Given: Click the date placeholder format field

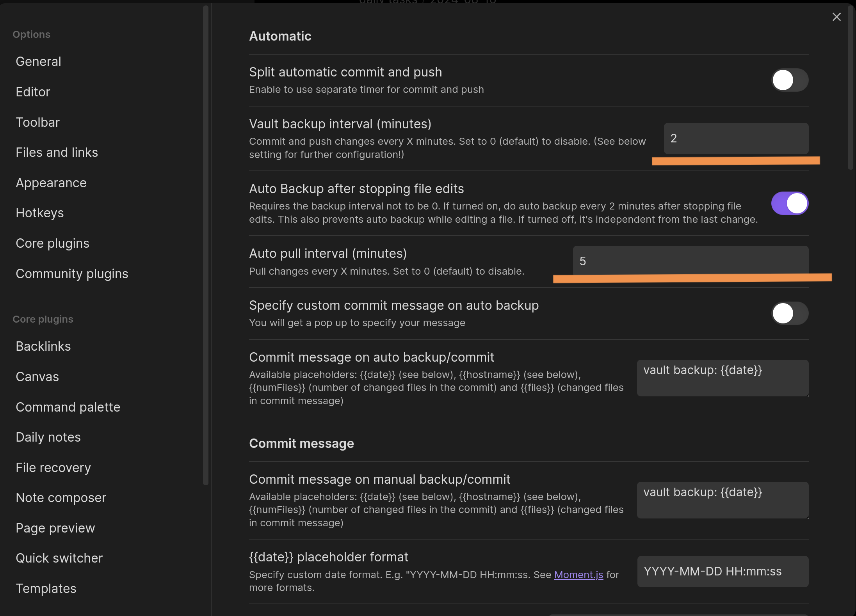Looking at the screenshot, I should 722,571.
